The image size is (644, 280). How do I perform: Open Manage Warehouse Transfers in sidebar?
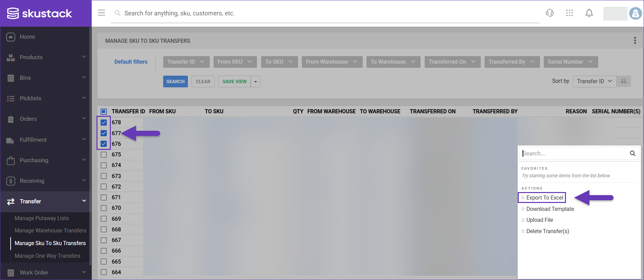coord(50,231)
